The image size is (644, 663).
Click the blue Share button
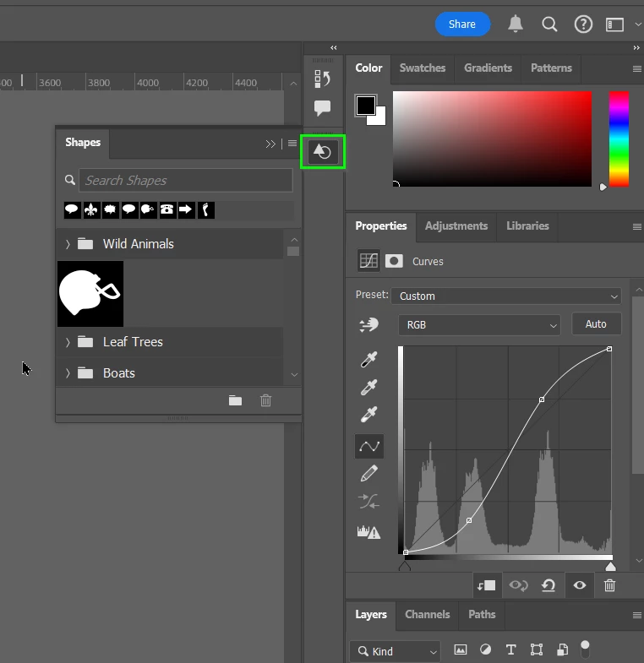(x=462, y=24)
